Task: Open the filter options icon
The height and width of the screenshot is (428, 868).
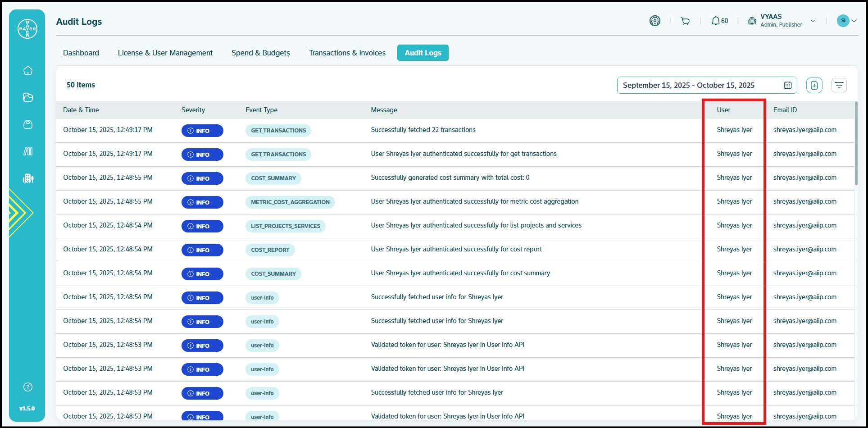Action: pyautogui.click(x=839, y=85)
